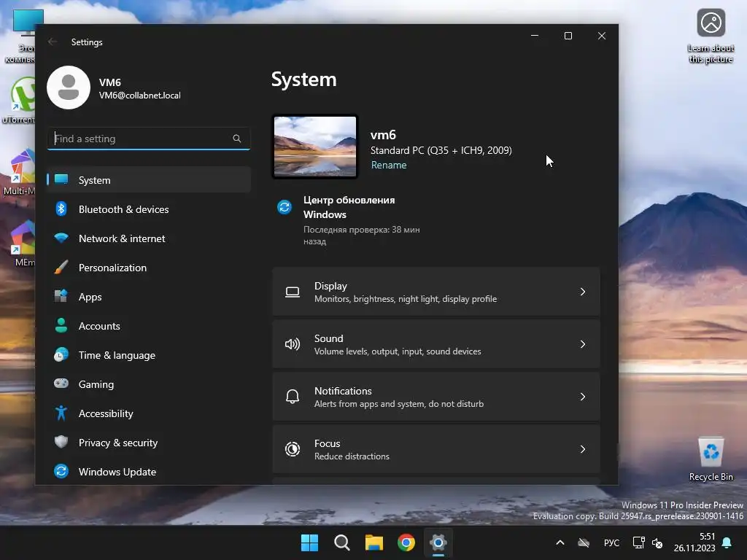Image resolution: width=747 pixels, height=560 pixels.
Task: Click the Time & language clock icon
Action: (x=61, y=355)
